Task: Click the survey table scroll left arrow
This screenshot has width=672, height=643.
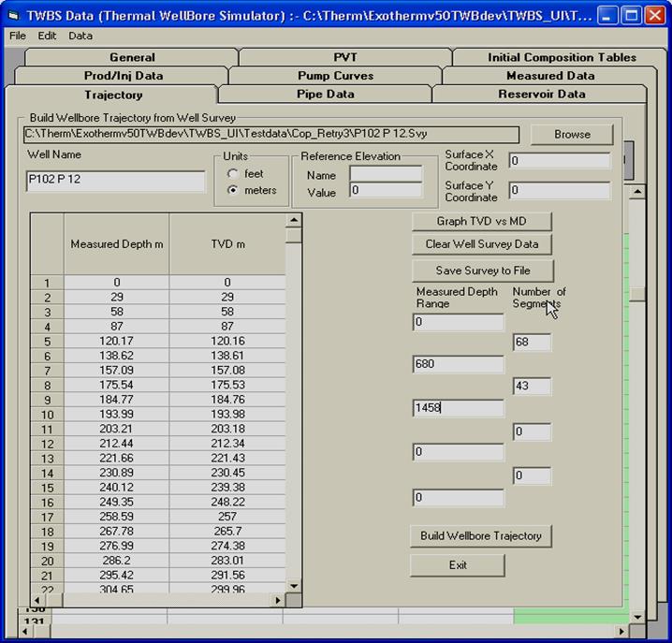Action: [x=37, y=600]
